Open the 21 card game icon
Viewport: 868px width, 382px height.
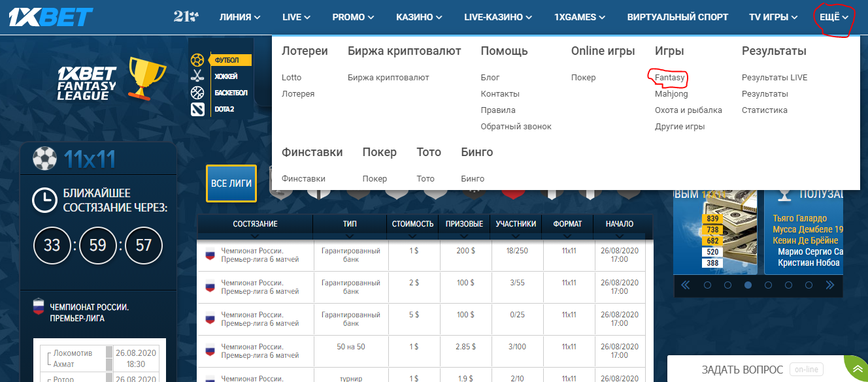(x=186, y=17)
